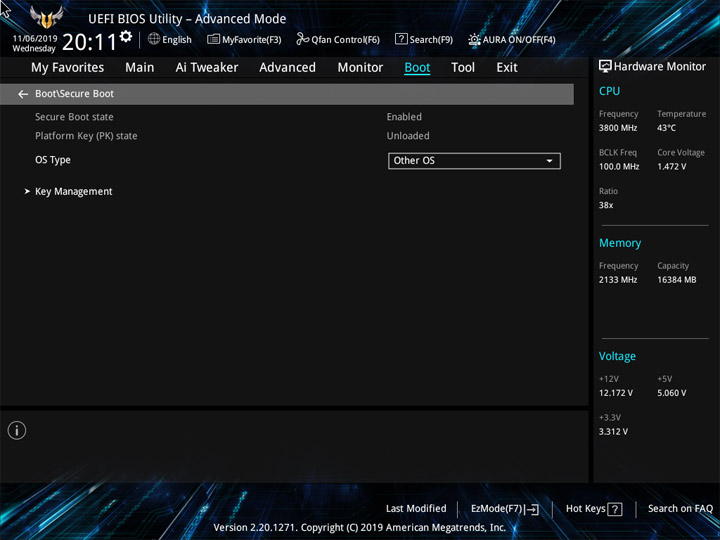This screenshot has height=540, width=720.
Task: Click the 11/06/2019 Wednesday date
Action: 34,43
